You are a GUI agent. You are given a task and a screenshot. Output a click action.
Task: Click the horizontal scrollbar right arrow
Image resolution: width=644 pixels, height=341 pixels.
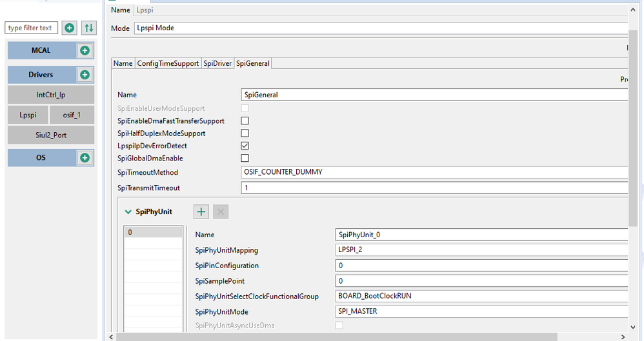[623, 337]
